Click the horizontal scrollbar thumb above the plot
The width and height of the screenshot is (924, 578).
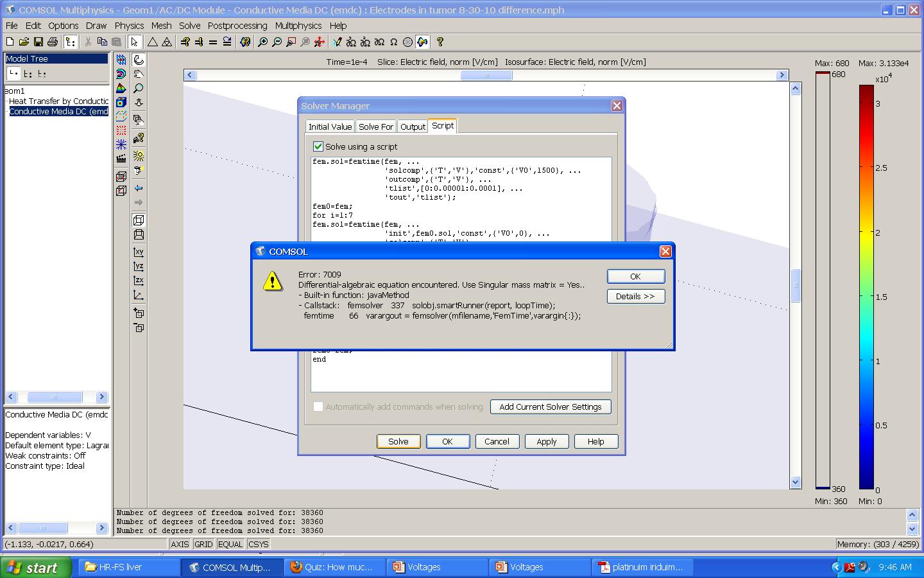(x=486, y=75)
